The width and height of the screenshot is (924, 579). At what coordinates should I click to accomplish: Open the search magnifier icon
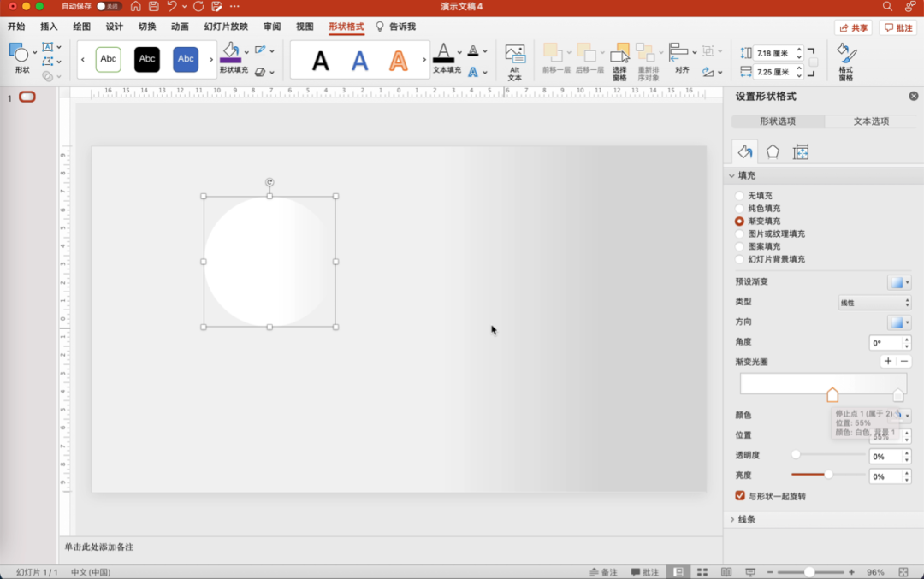887,7
